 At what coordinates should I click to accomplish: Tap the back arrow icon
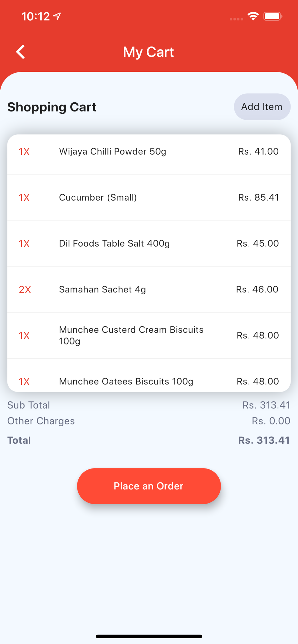(x=21, y=52)
